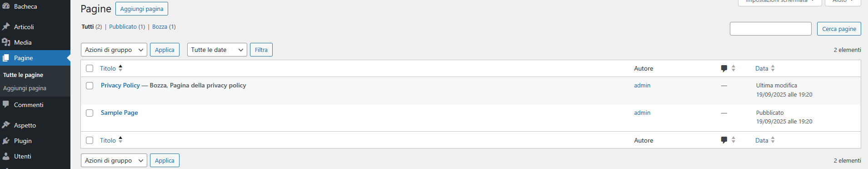
Task: Check the Sample Page row checkbox
Action: pos(90,113)
